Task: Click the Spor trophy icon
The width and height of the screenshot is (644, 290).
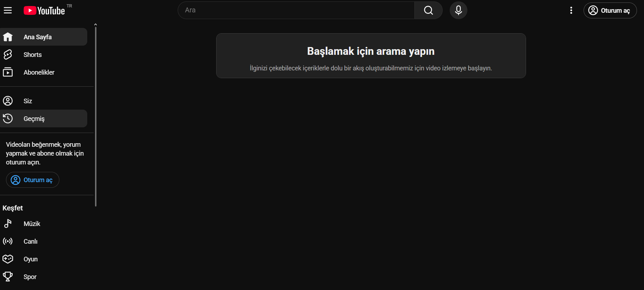Action: (8, 277)
